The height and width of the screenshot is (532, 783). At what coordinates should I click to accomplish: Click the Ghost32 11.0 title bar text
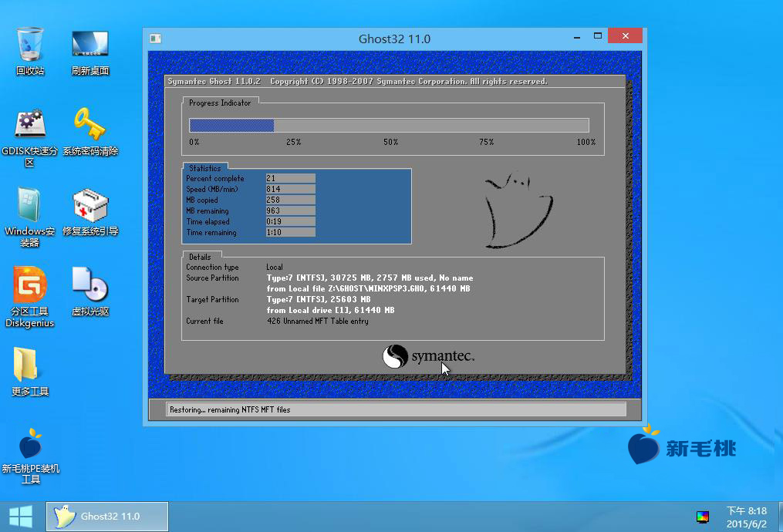pos(394,39)
